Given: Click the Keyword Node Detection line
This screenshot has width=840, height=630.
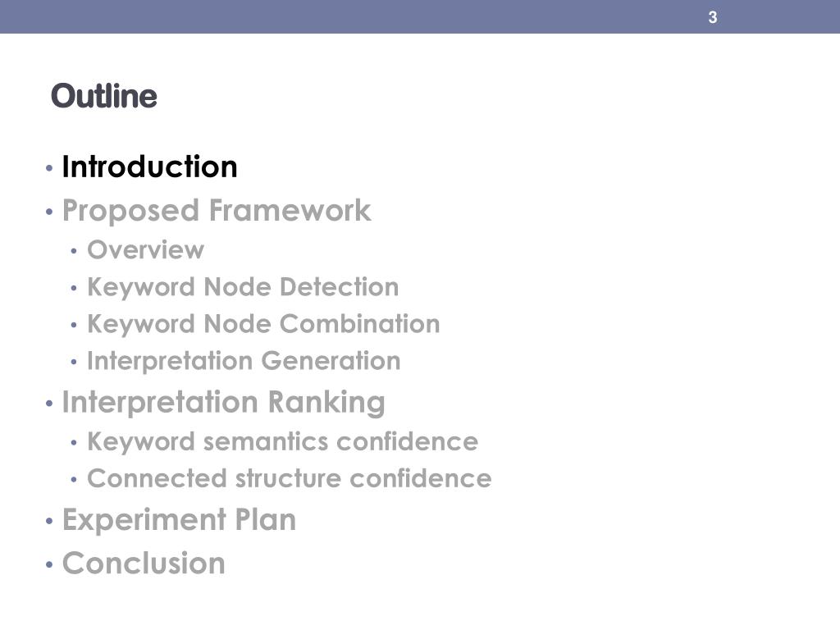Looking at the screenshot, I should click(x=243, y=288).
